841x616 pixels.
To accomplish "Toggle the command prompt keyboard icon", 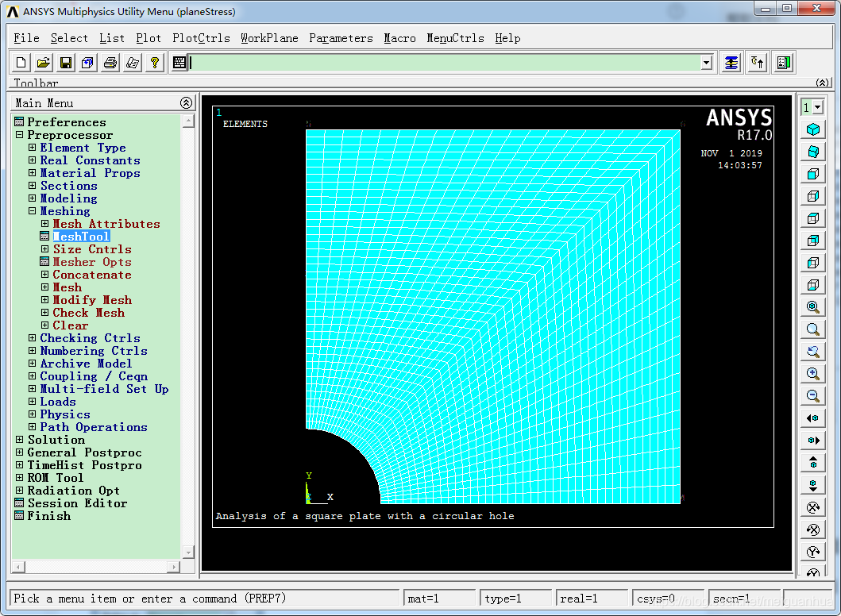I will click(179, 63).
